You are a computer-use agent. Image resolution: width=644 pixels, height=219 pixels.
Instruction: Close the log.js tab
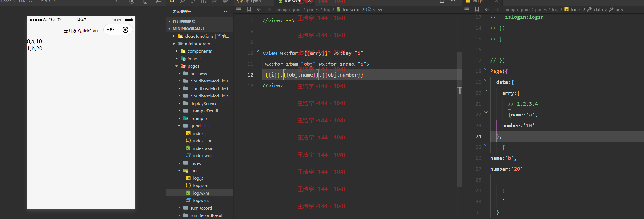click(x=497, y=1)
